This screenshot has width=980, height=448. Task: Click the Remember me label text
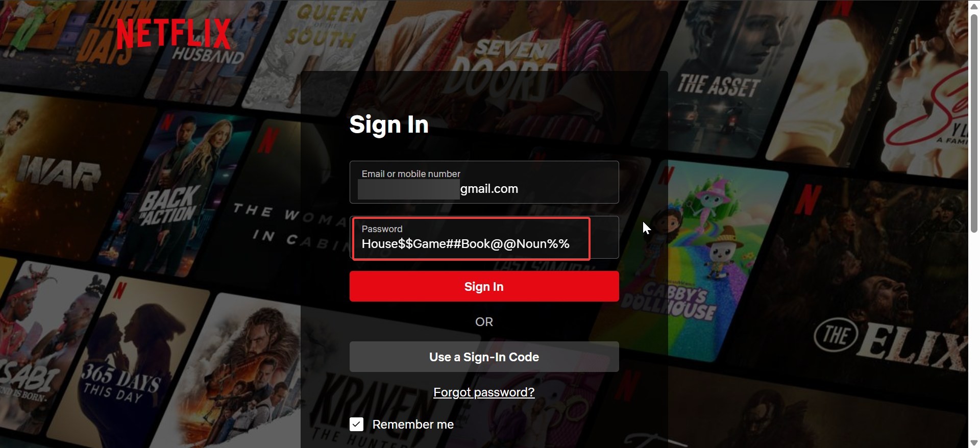(413, 424)
